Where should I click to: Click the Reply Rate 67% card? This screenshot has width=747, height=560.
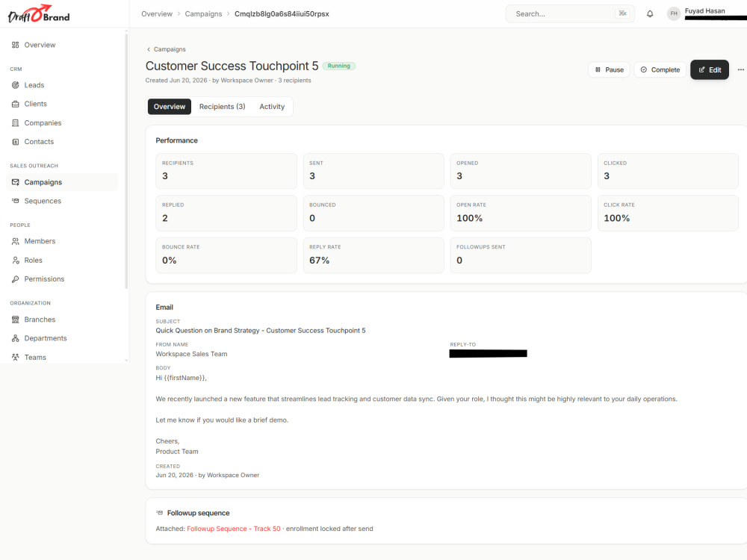[x=373, y=255]
